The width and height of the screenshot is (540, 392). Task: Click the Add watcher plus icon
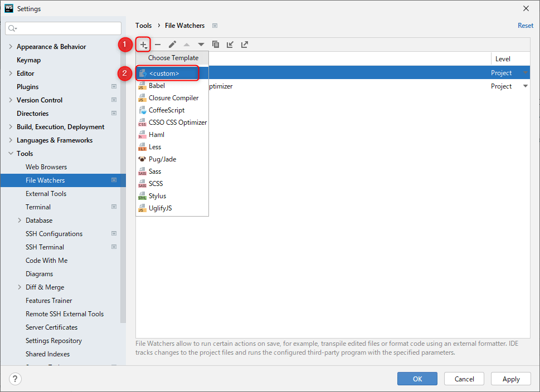[143, 45]
